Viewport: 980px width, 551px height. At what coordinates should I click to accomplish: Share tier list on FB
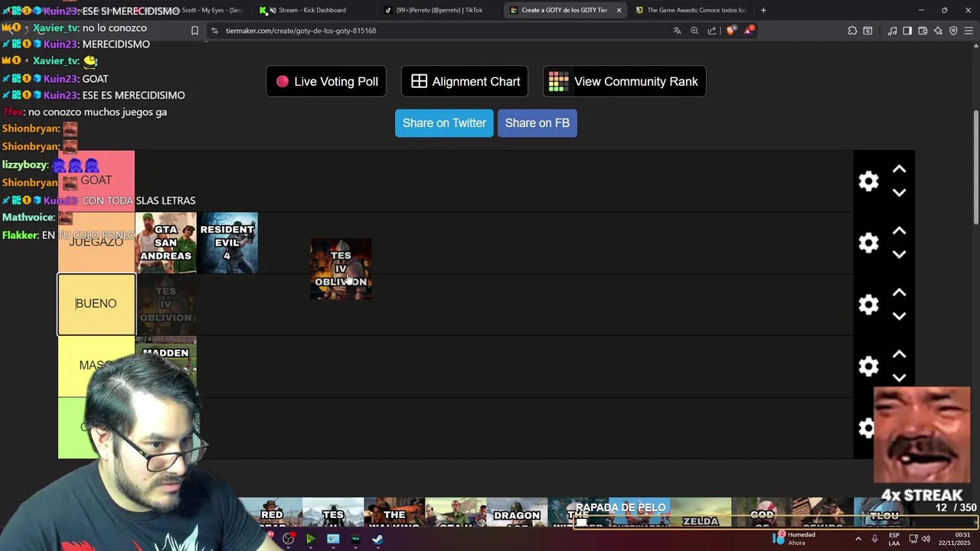click(537, 122)
